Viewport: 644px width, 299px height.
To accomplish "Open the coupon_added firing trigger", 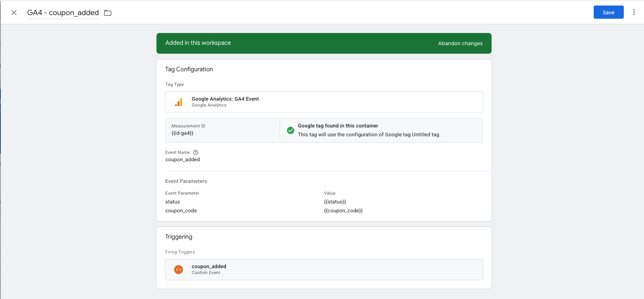I will tap(209, 266).
